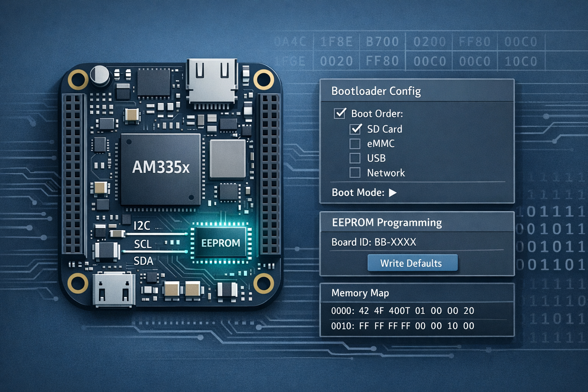The height and width of the screenshot is (392, 588).
Task: Check the Network boot option
Action: 355,173
